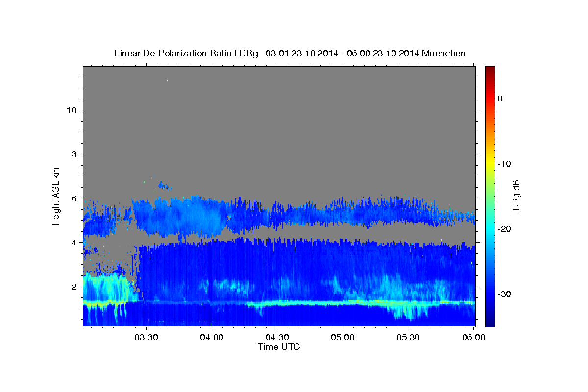Viewport: 588px width, 392px height.
Task: Click the plot title 'Linear De-Polarization Ratio LDRg'
Action: coord(186,53)
